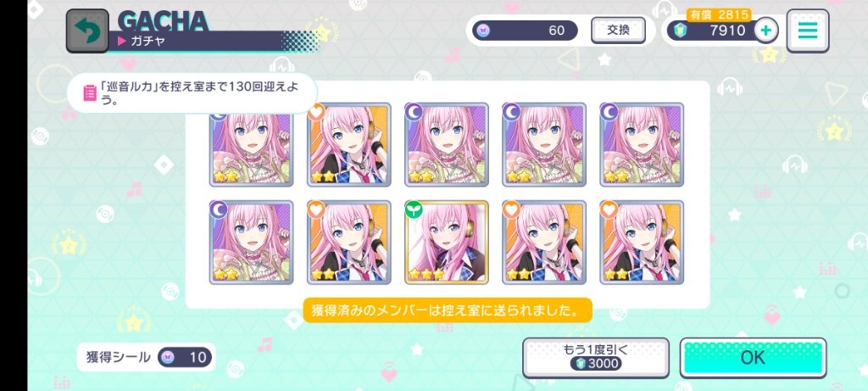
Task: Tap the seal icon next to 獲得シール count
Action: [170, 357]
